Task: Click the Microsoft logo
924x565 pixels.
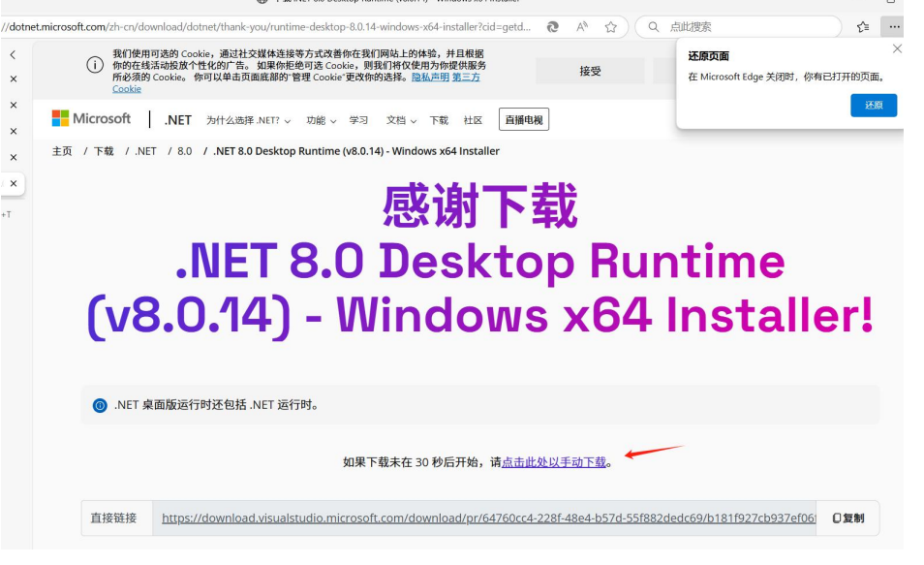Action: pos(91,118)
